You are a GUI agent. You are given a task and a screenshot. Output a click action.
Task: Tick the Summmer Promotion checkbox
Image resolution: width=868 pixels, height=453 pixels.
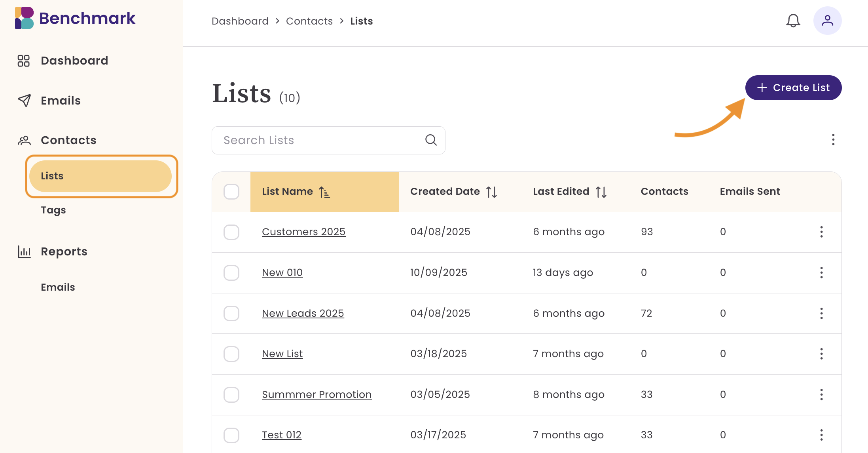[x=231, y=395]
